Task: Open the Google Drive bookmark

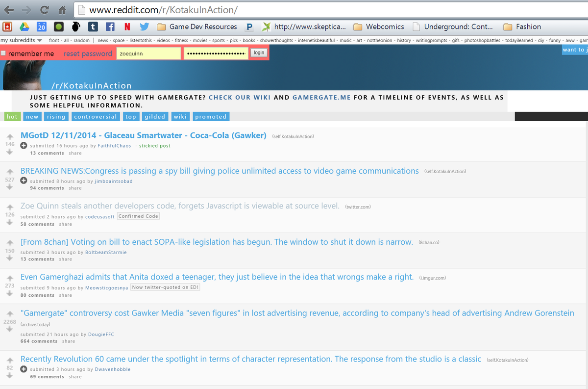Action: [24, 26]
